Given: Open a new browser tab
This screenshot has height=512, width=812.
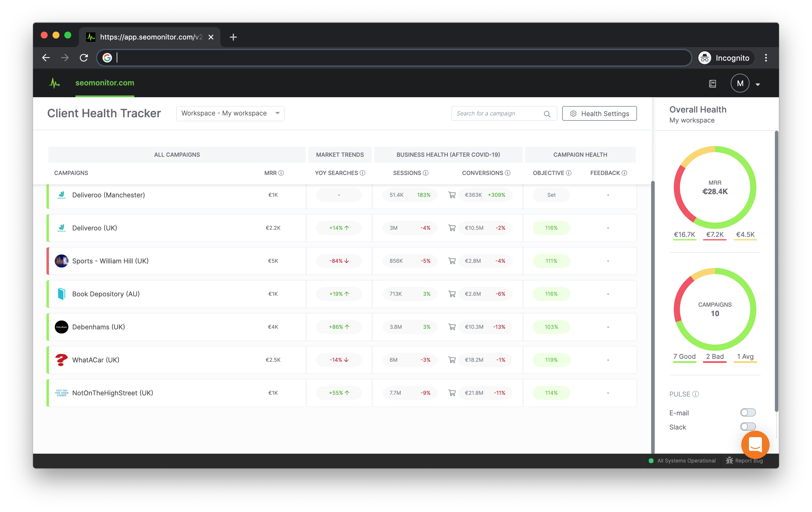Looking at the screenshot, I should (233, 37).
